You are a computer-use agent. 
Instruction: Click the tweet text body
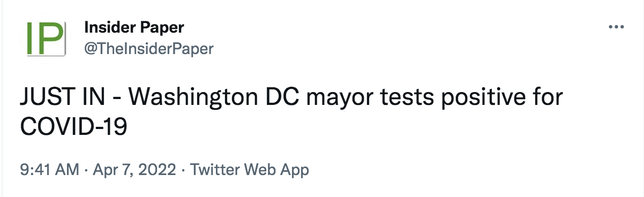tap(292, 112)
